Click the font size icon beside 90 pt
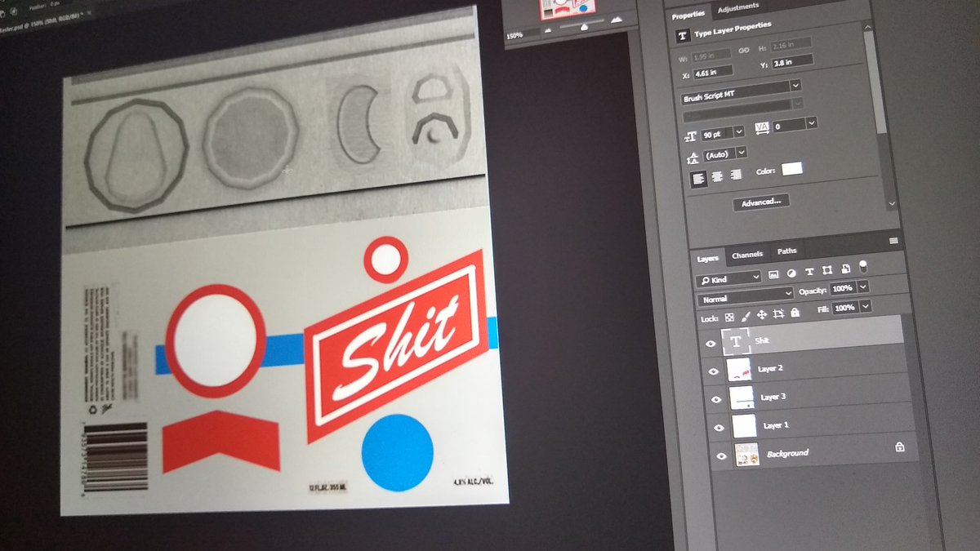980x551 pixels. coord(691,136)
